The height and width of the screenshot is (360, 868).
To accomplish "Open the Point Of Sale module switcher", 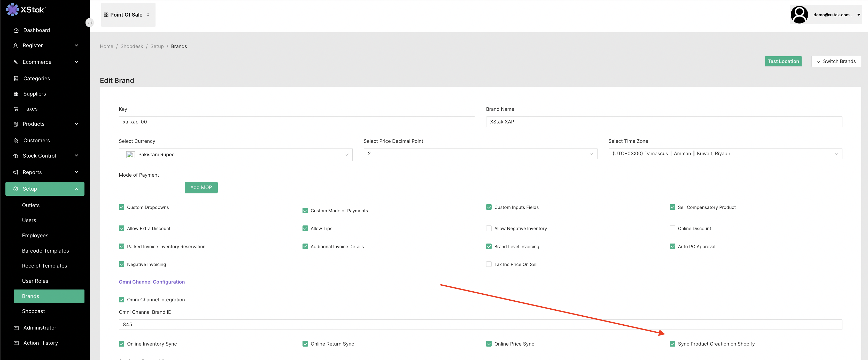I will click(x=128, y=15).
